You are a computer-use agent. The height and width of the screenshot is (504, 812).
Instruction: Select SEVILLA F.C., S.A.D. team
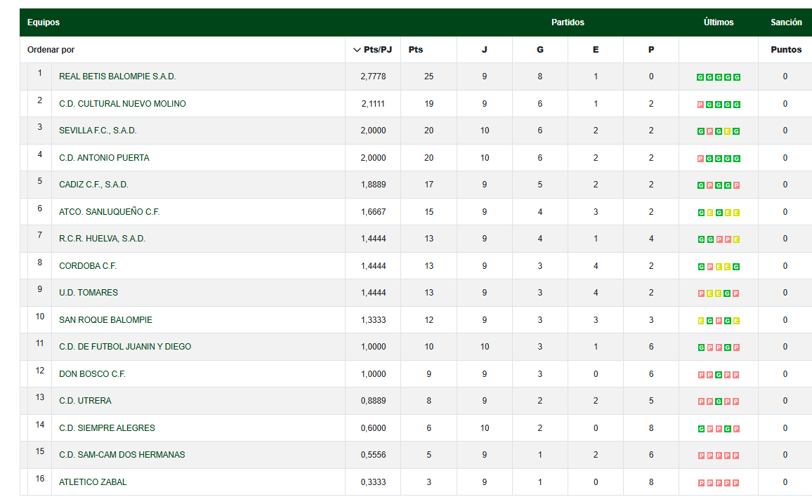(x=98, y=131)
